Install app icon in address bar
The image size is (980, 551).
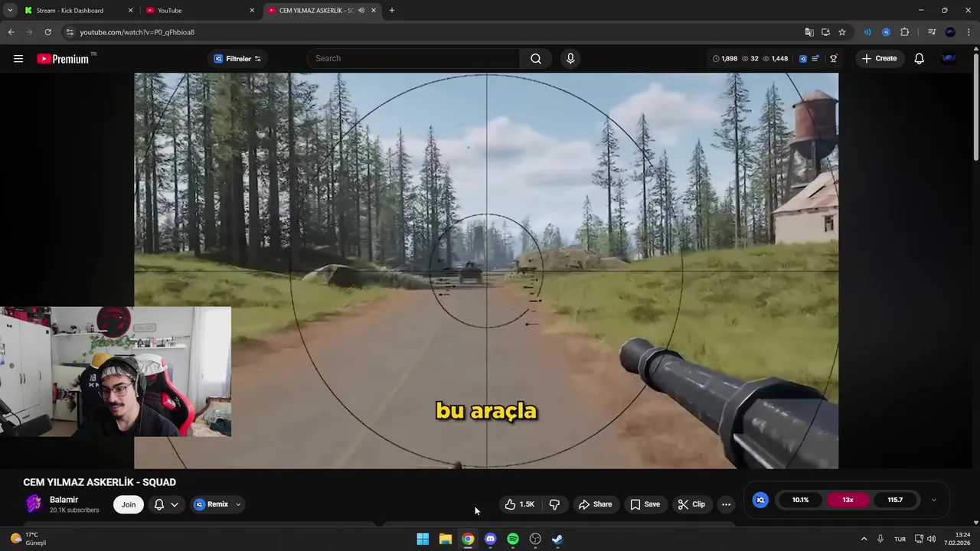[x=825, y=32]
